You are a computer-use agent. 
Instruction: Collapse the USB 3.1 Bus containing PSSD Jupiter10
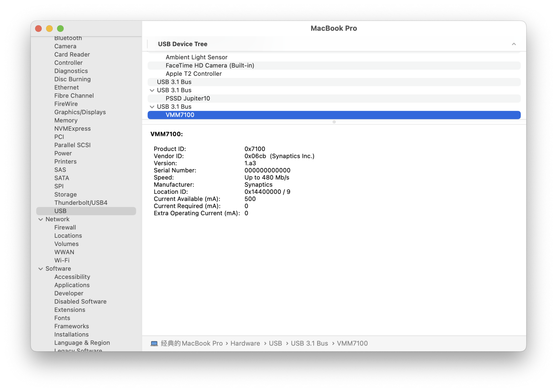(x=152, y=90)
